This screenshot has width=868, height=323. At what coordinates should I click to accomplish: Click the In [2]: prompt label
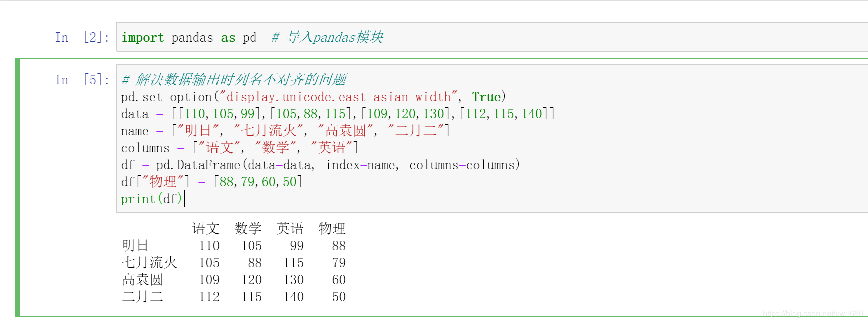pos(82,37)
